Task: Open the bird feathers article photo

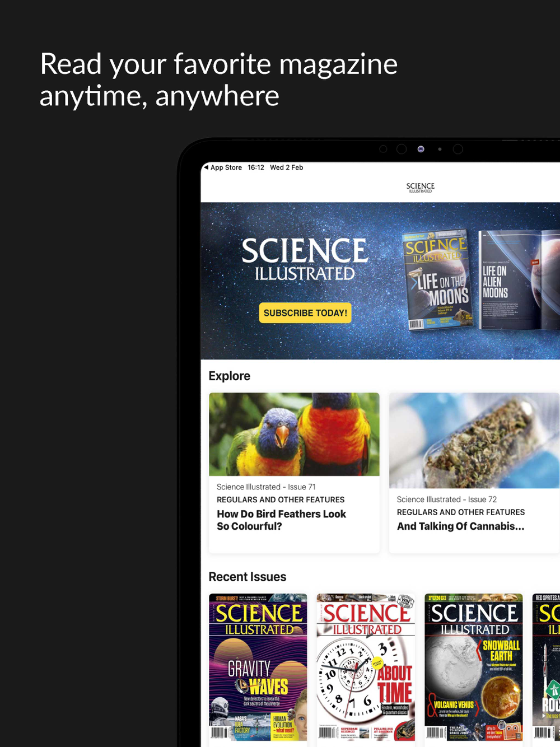Action: point(294,435)
